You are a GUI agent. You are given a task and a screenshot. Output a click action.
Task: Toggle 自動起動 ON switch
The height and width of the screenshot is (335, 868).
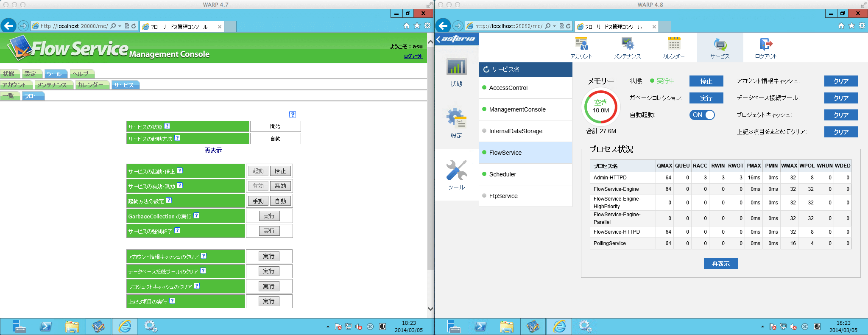coord(702,115)
